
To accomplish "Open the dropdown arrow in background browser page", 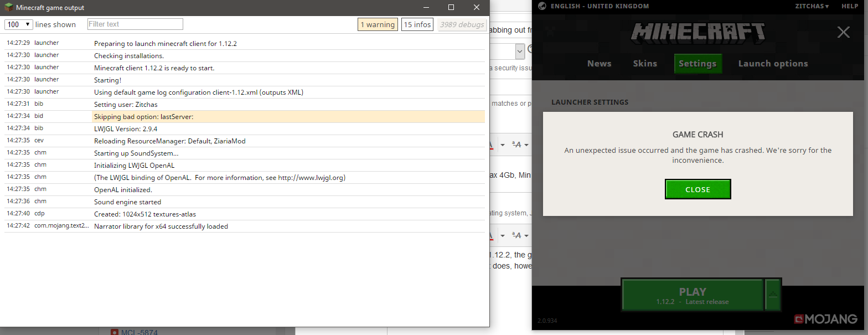I will coord(520,51).
